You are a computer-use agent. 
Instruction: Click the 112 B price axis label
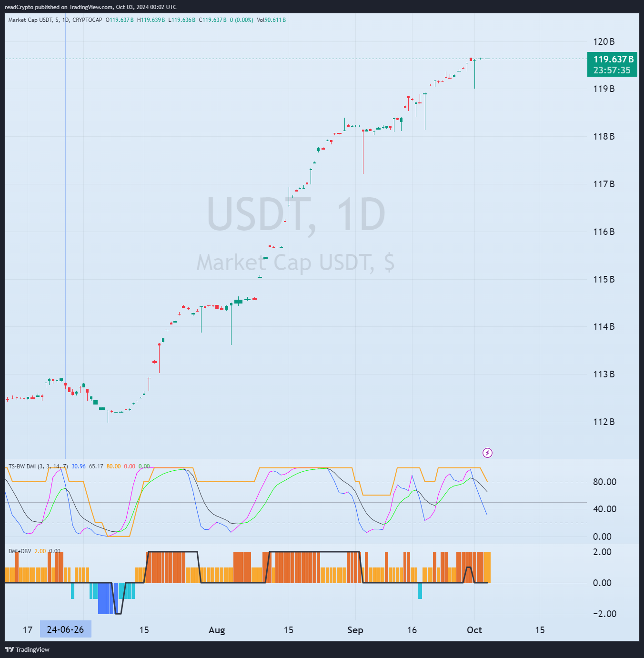[604, 422]
